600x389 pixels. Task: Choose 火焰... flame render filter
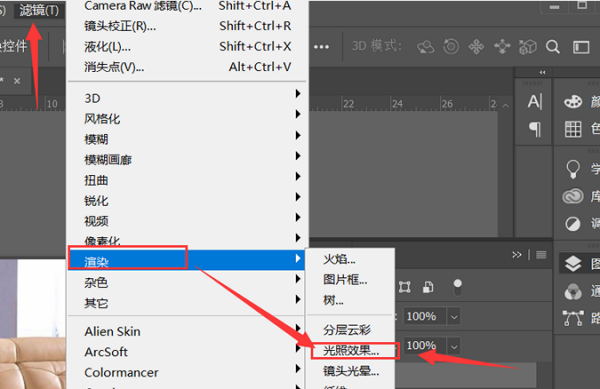[350, 259]
